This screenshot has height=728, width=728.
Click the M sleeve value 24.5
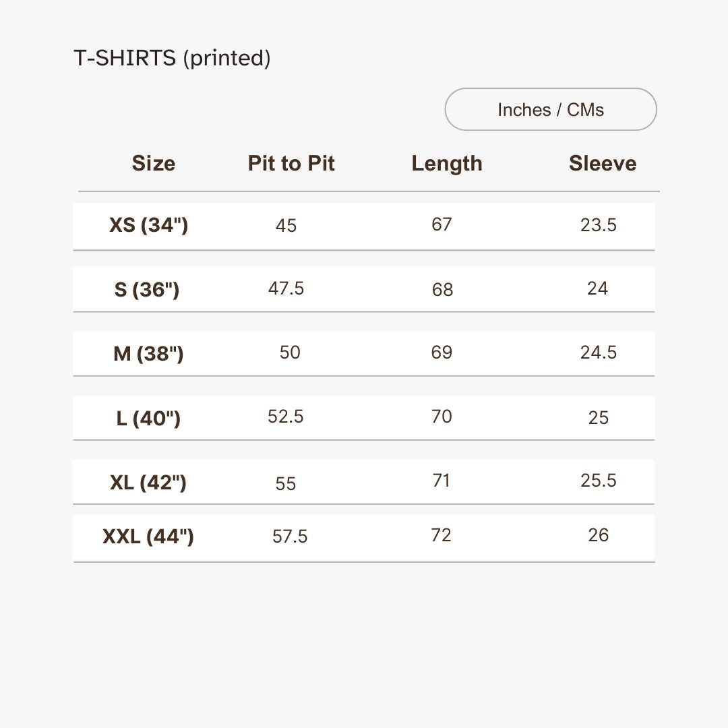click(599, 353)
